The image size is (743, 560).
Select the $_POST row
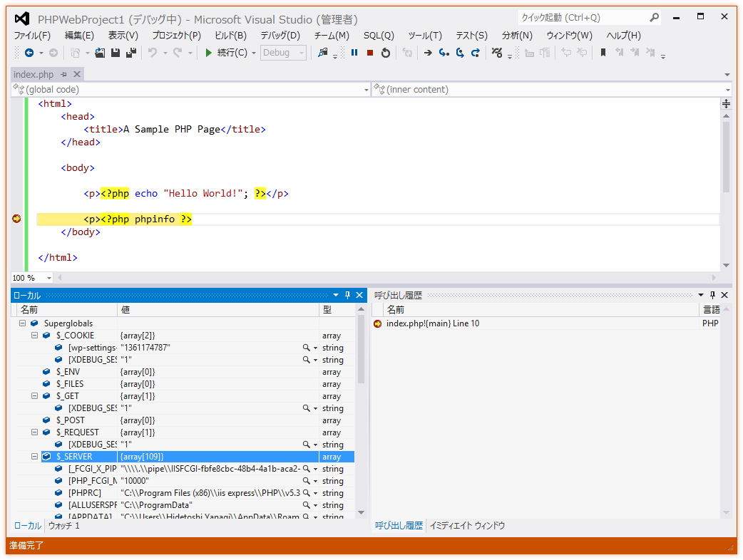click(185, 420)
